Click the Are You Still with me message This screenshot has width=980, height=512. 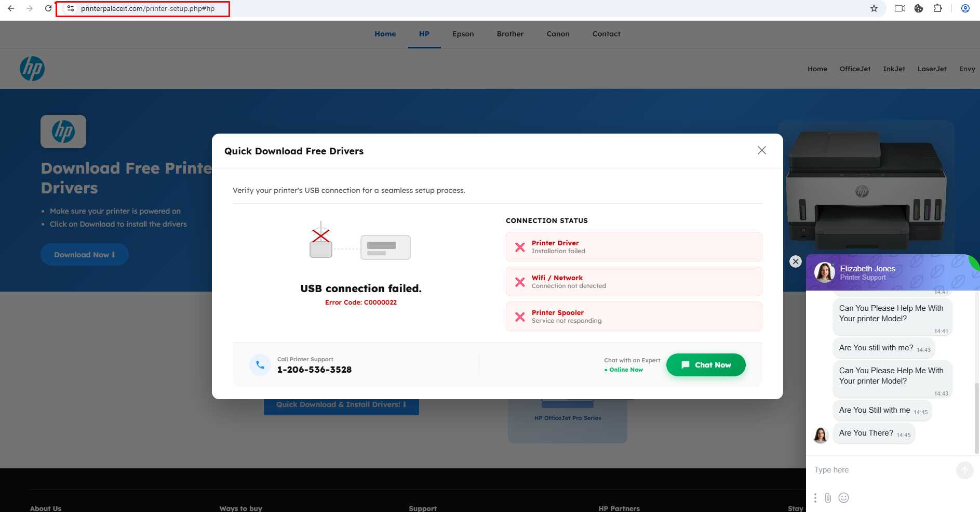click(x=882, y=411)
